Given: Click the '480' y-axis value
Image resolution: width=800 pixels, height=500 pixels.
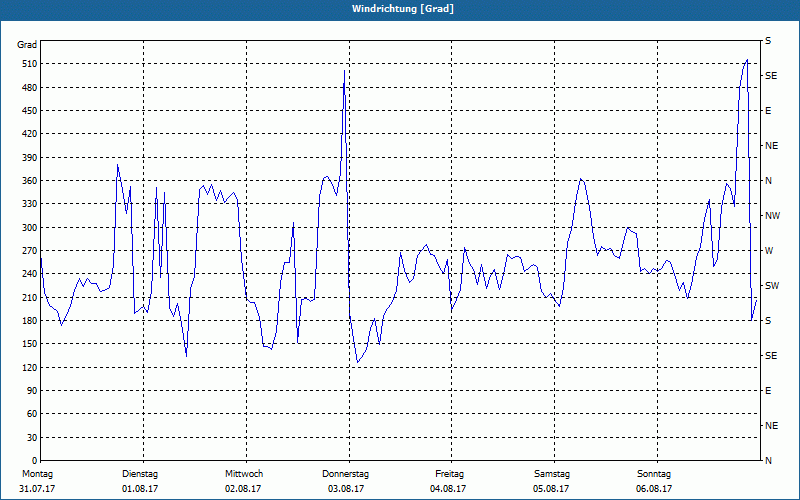Looking at the screenshot, I should coord(30,88).
